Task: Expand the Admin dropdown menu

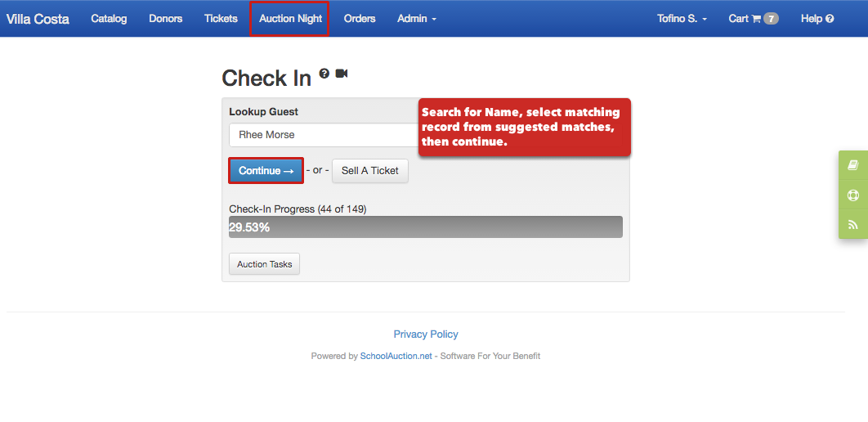Action: [x=417, y=19]
